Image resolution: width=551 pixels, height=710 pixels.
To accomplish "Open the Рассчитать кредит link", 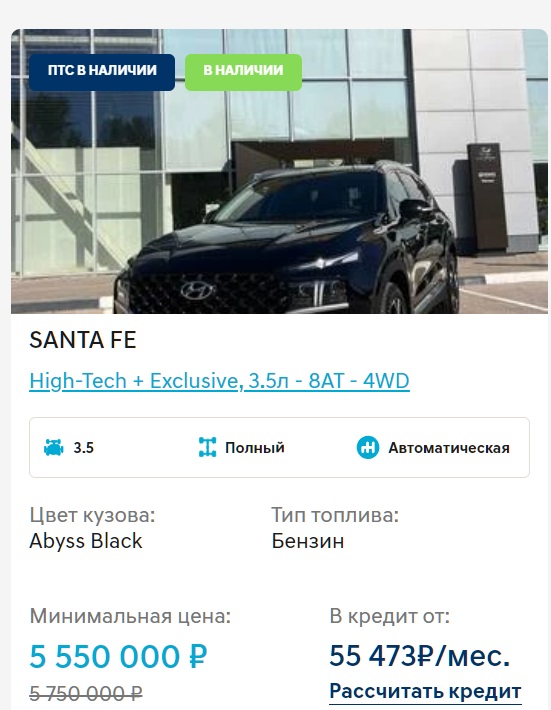I will (x=425, y=691).
